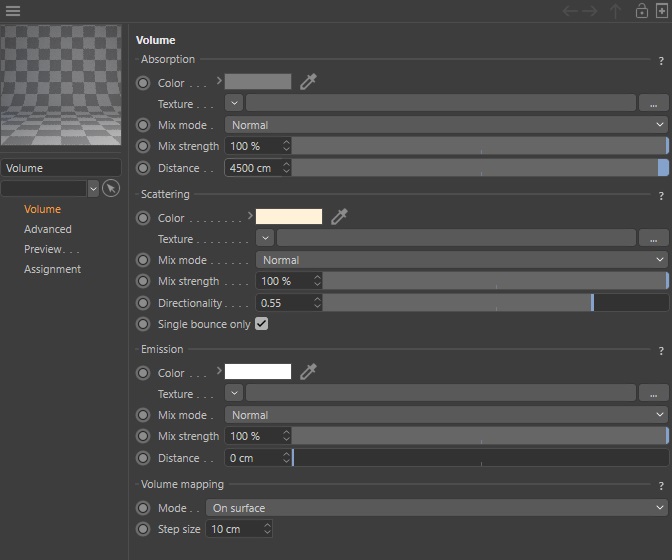
Task: Click Scattering cream color swatch
Action: pyautogui.click(x=289, y=216)
